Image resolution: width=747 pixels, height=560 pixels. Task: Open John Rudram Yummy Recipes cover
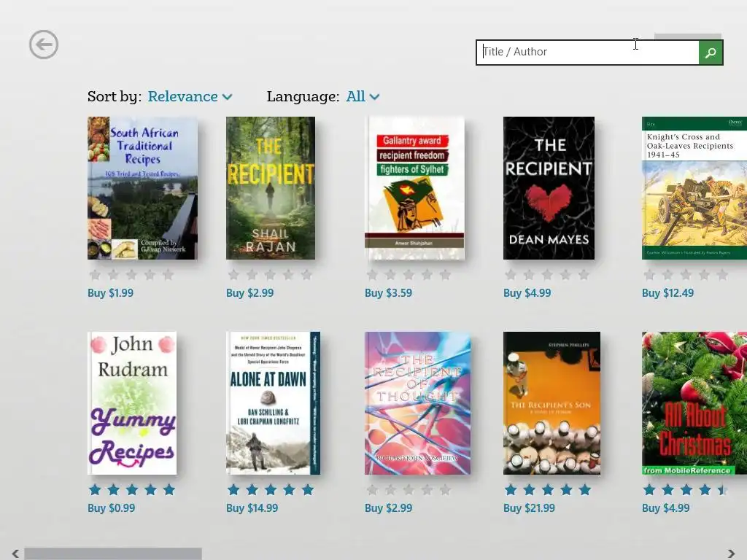[132, 403]
